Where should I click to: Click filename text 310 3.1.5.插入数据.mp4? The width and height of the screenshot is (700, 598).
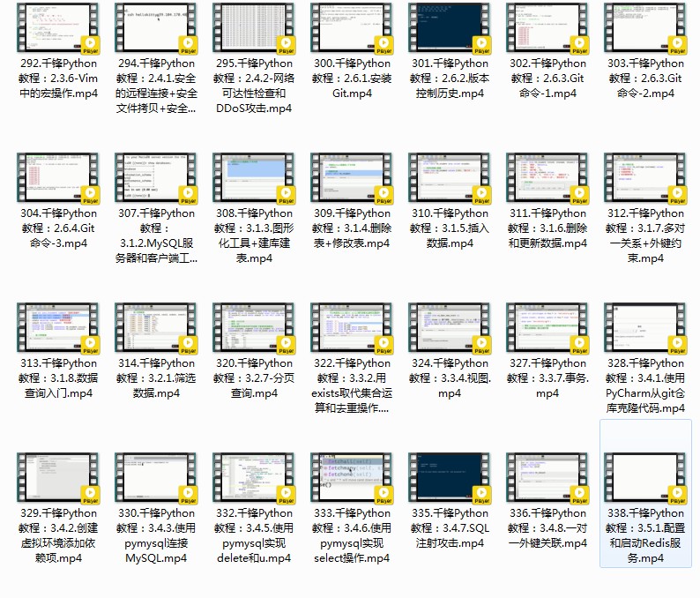[450, 228]
